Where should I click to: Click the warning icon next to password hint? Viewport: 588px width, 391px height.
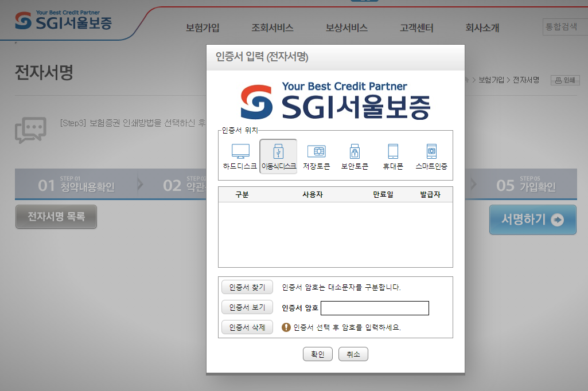pyautogui.click(x=286, y=327)
